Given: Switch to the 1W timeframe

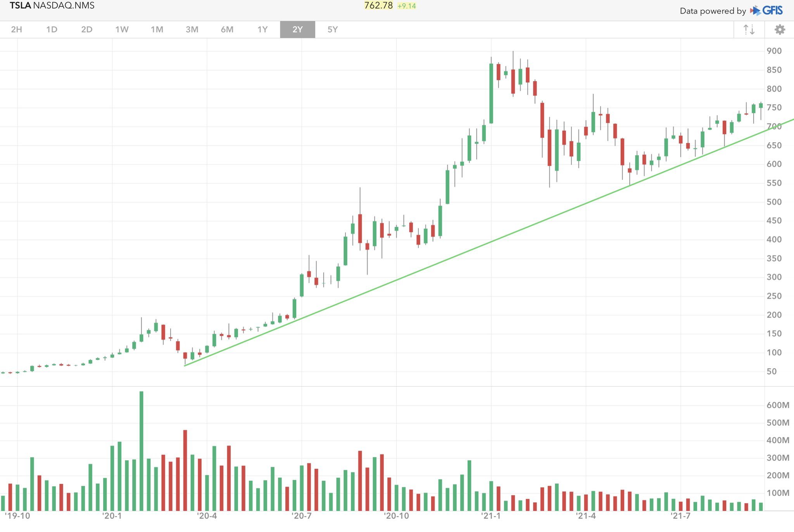Looking at the screenshot, I should tap(122, 29).
